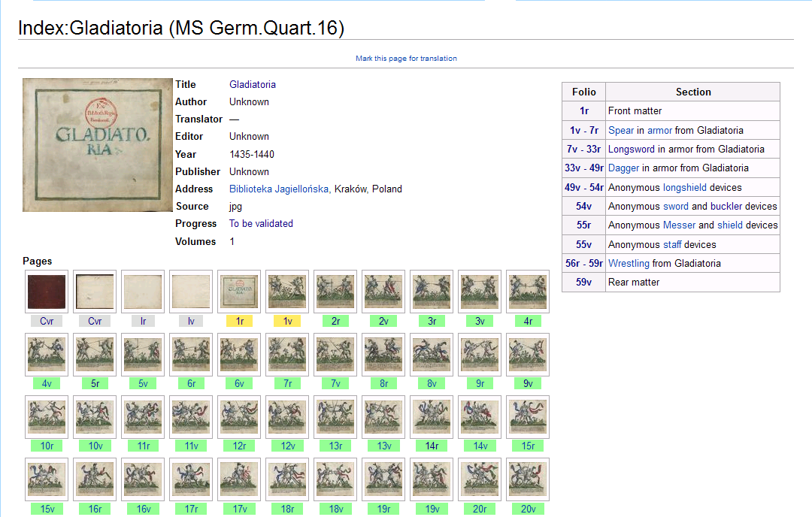Open the page 2r thumbnail image
This screenshot has width=812, height=517.
[335, 292]
